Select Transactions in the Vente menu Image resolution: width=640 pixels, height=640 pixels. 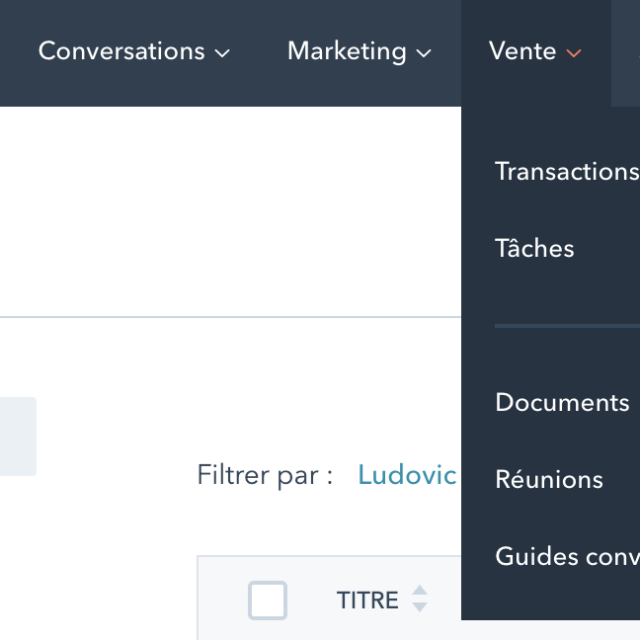(567, 171)
